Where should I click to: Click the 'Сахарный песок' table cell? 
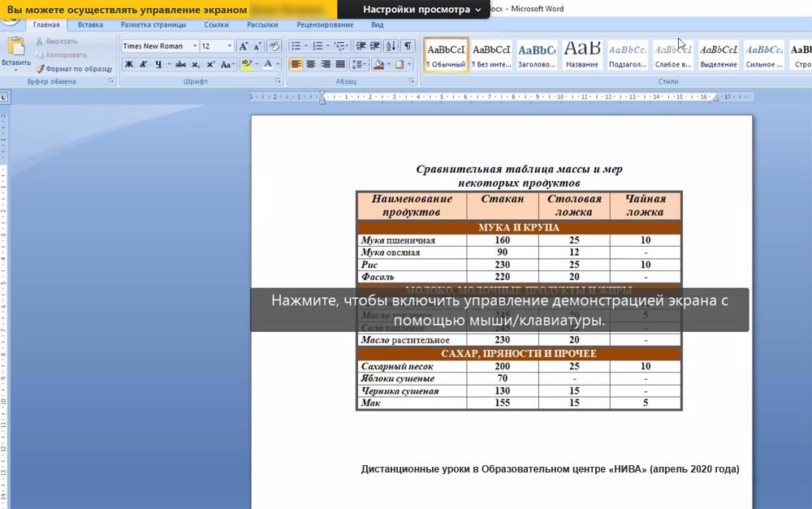(x=412, y=366)
